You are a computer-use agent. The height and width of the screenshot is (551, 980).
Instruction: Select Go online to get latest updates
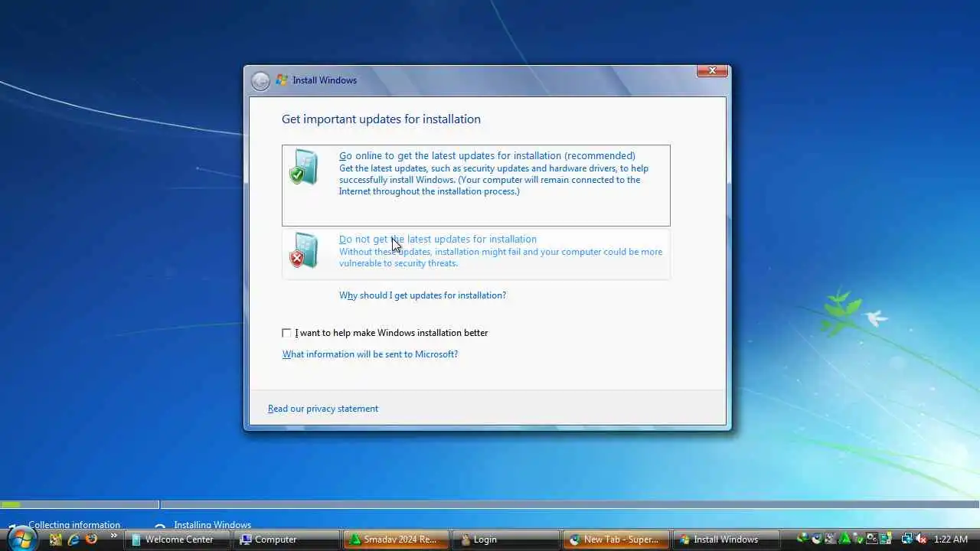pyautogui.click(x=475, y=185)
